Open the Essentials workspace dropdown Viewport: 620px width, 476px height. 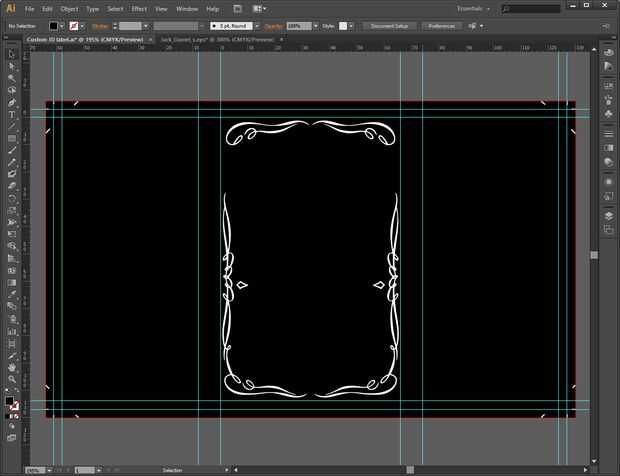click(472, 8)
